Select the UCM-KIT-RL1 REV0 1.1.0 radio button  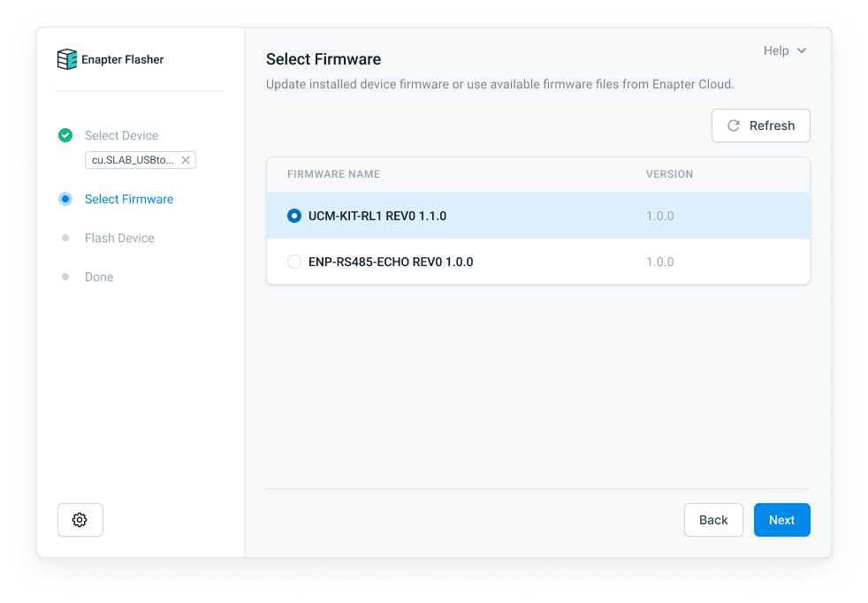pyautogui.click(x=294, y=216)
